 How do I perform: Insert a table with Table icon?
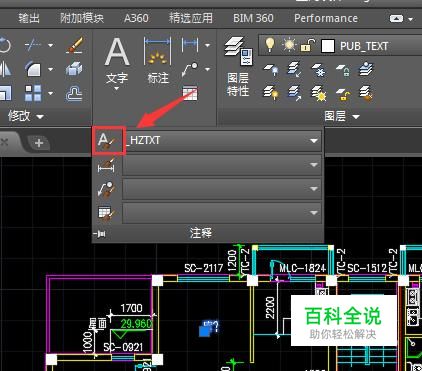(190, 93)
